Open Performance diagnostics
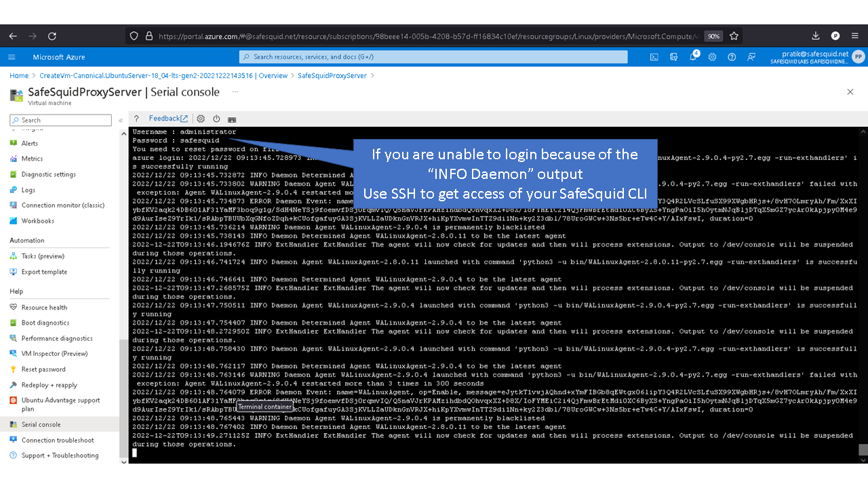Screen dimensions: 868x488 tap(57, 338)
